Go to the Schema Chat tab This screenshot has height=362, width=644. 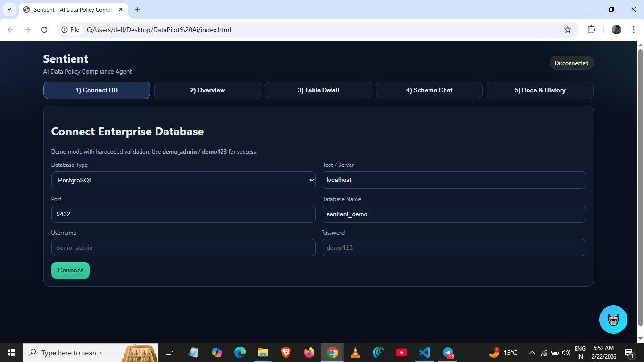(x=429, y=90)
